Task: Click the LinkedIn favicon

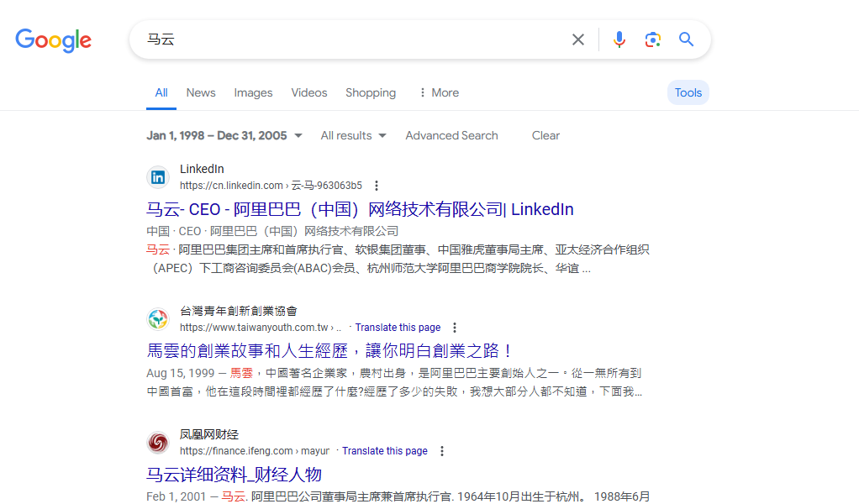Action: click(158, 177)
